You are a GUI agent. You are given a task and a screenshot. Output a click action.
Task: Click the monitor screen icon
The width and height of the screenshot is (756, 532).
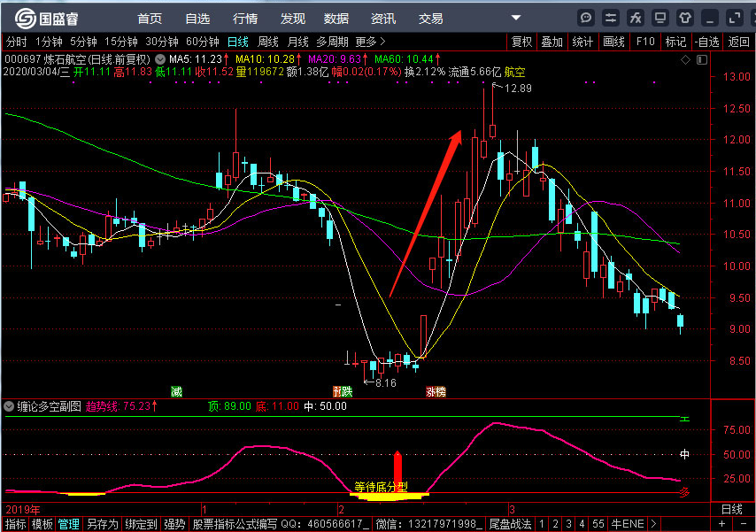click(660, 19)
